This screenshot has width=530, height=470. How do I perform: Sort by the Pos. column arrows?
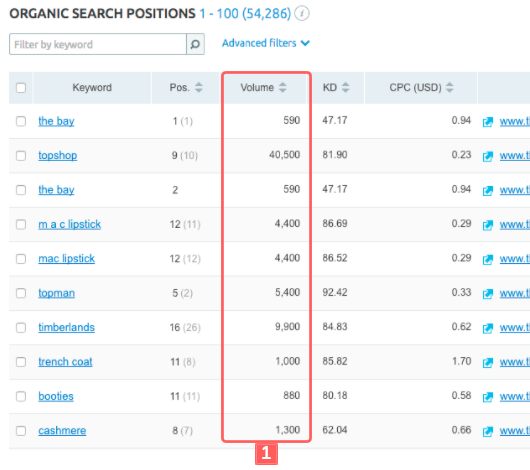click(x=199, y=88)
